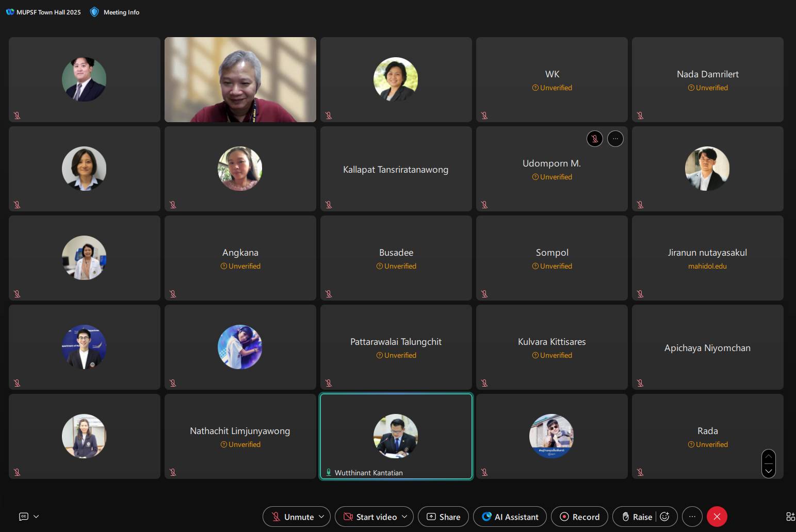796x532 pixels.
Task: Click muted mic icon on Kallapat tile
Action: coord(329,205)
